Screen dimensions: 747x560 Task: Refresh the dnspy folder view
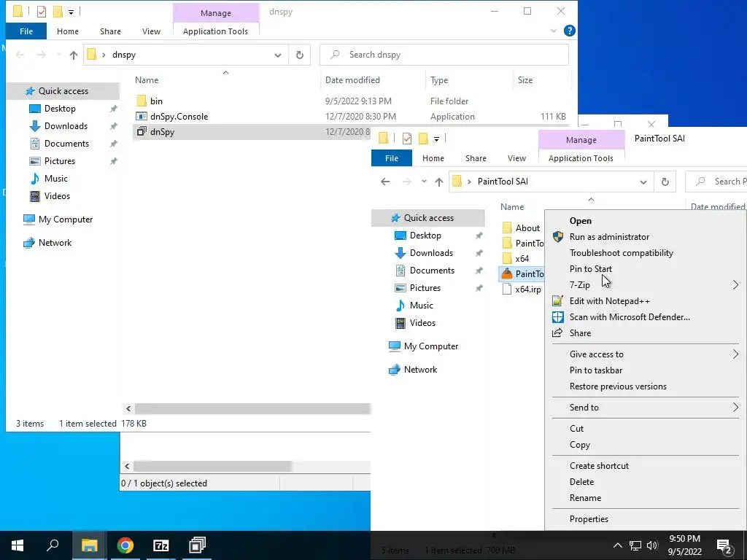[300, 55]
